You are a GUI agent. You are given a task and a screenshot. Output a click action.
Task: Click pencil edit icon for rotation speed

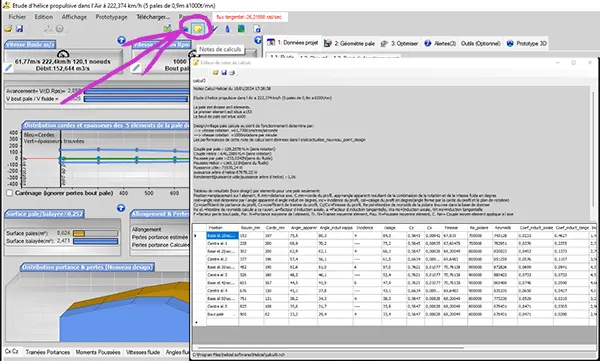tap(136, 68)
